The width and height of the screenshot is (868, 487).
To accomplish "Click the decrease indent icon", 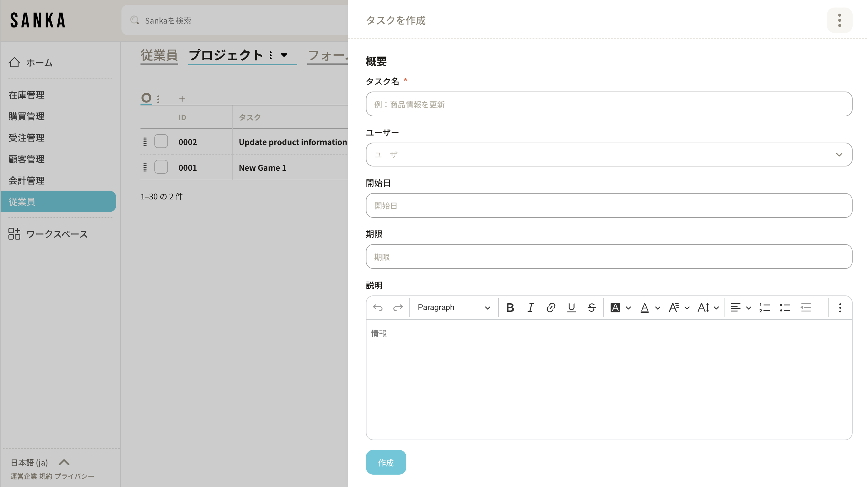I will tap(806, 307).
